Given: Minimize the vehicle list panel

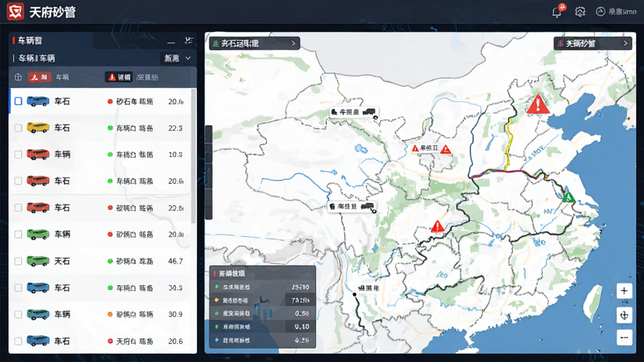Looking at the screenshot, I should click(171, 42).
